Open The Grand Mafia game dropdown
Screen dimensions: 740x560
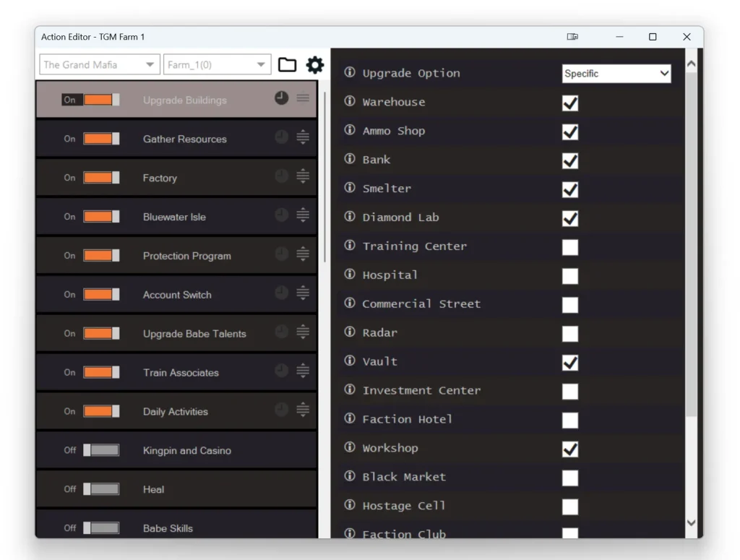[100, 64]
